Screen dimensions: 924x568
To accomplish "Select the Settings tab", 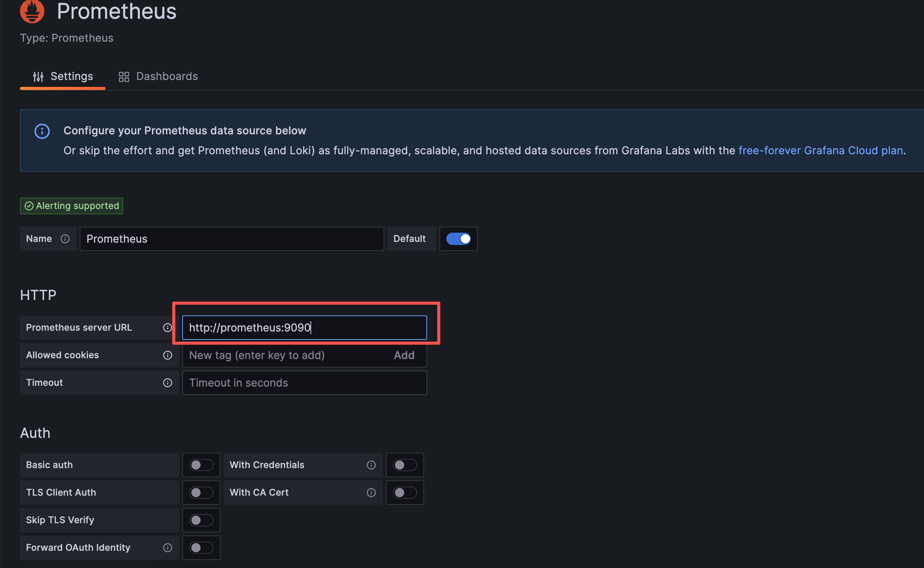I will tap(63, 77).
